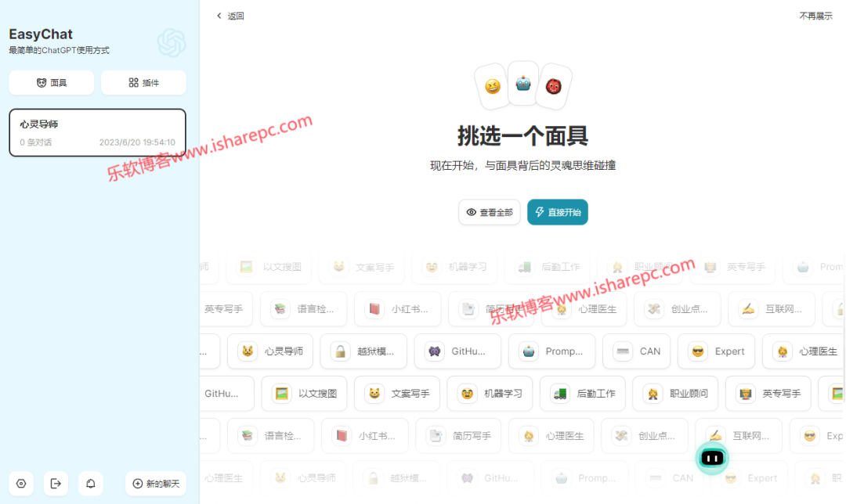Click faded 以文搜图 chip in topmost mask row

pyautogui.click(x=269, y=267)
